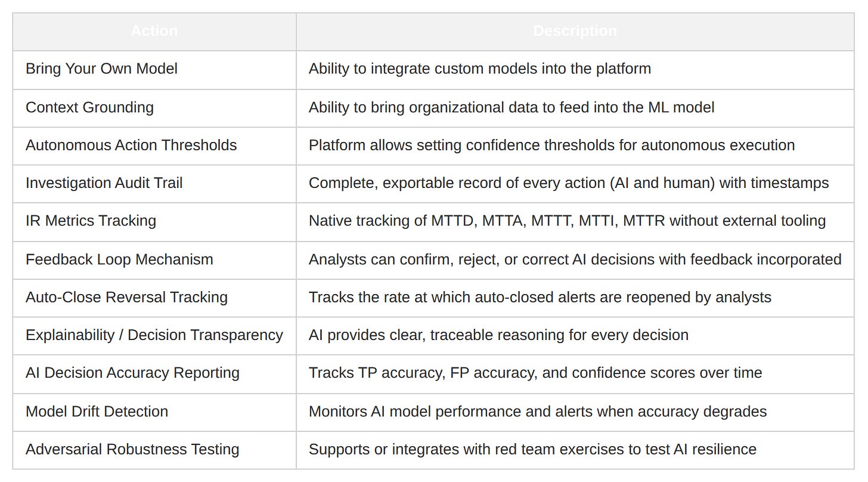
Task: Select 'Explainability / Decision Transparency' cell
Action: click(154, 335)
